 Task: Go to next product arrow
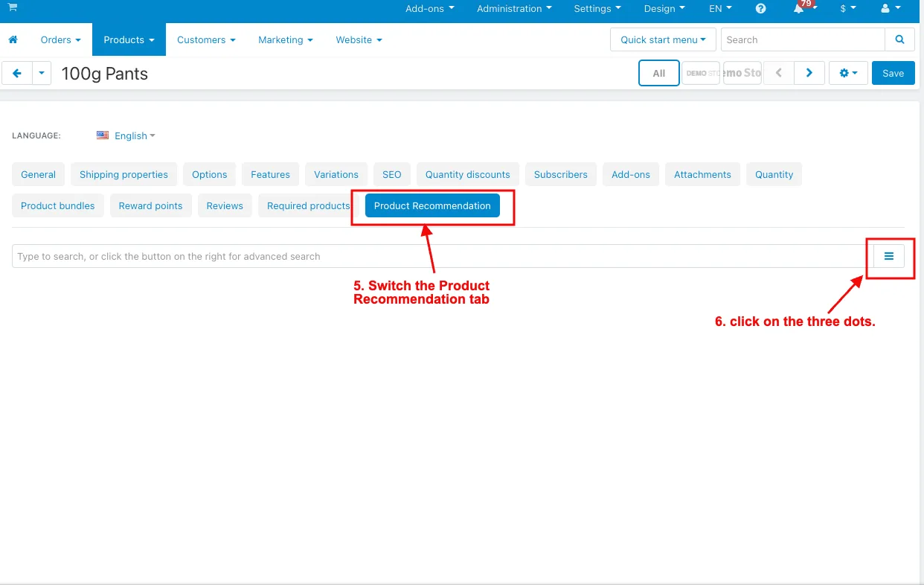(809, 73)
